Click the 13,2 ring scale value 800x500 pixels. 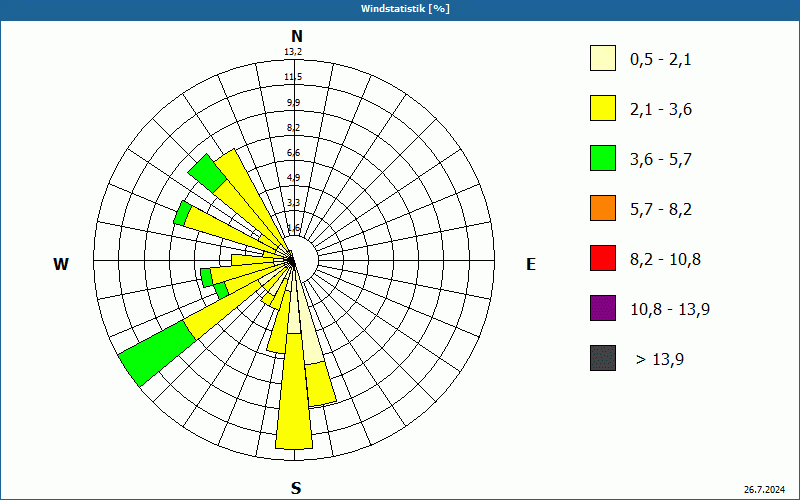click(x=293, y=52)
